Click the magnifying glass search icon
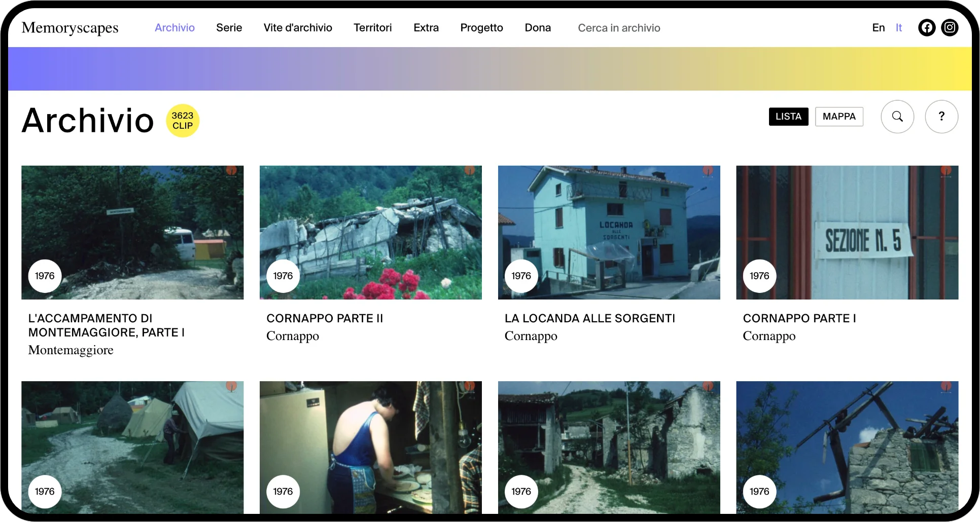Screen dimensions: 980x522 pos(897,117)
